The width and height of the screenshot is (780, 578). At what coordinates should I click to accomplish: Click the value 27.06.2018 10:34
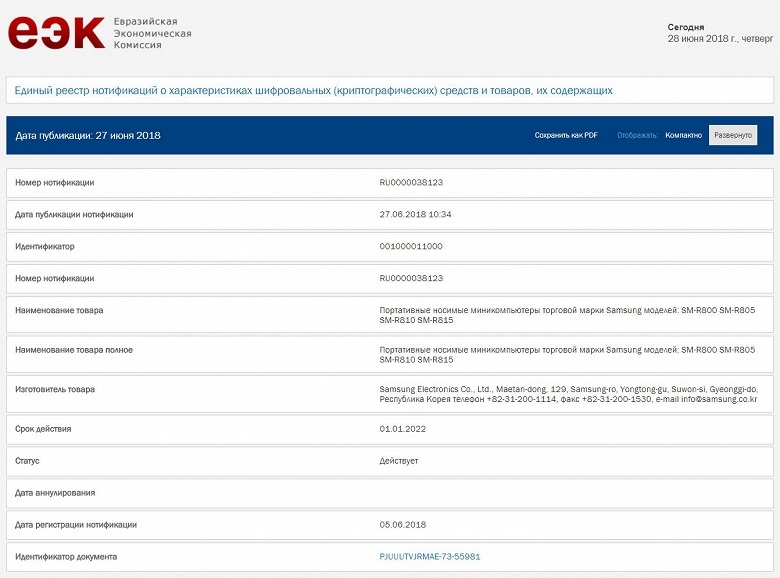click(415, 214)
